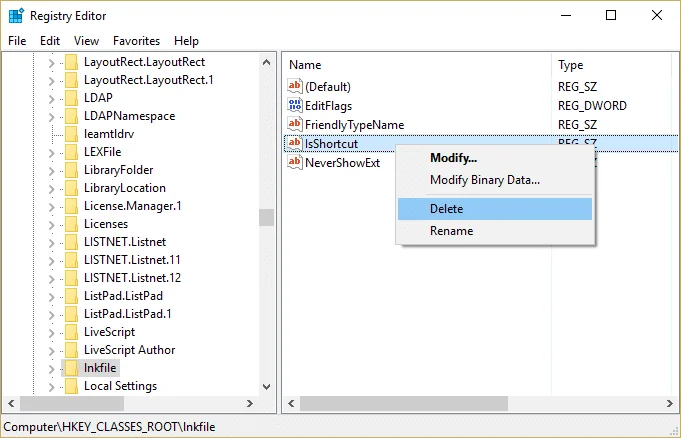681x438 pixels.
Task: Expand the Licenses key chevron
Action: pyautogui.click(x=51, y=225)
